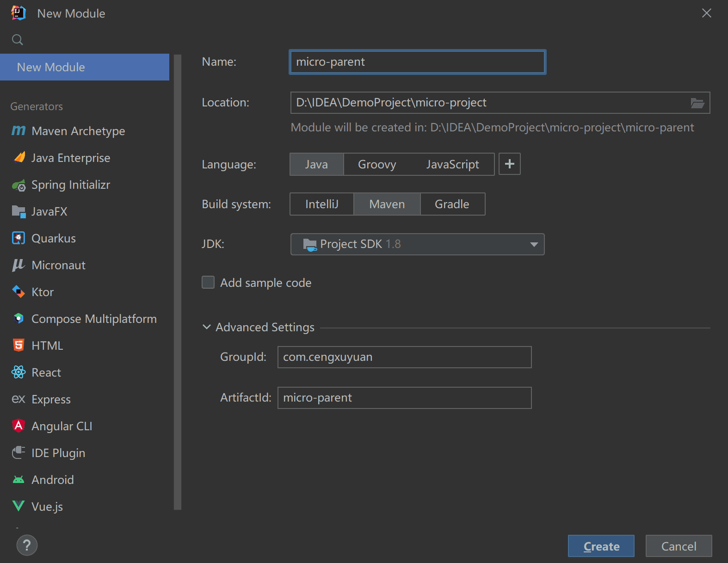Click into the ArtifactId field
This screenshot has width=728, height=563.
click(x=404, y=398)
